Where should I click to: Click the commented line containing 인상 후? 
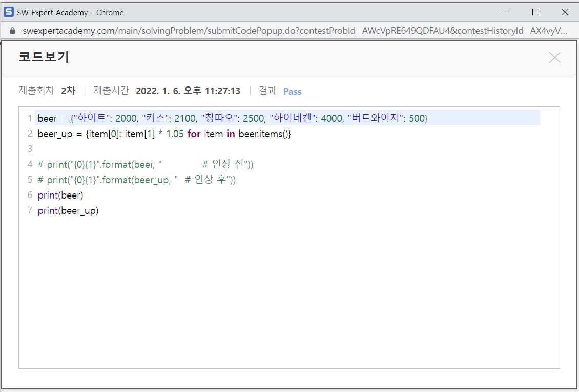137,180
